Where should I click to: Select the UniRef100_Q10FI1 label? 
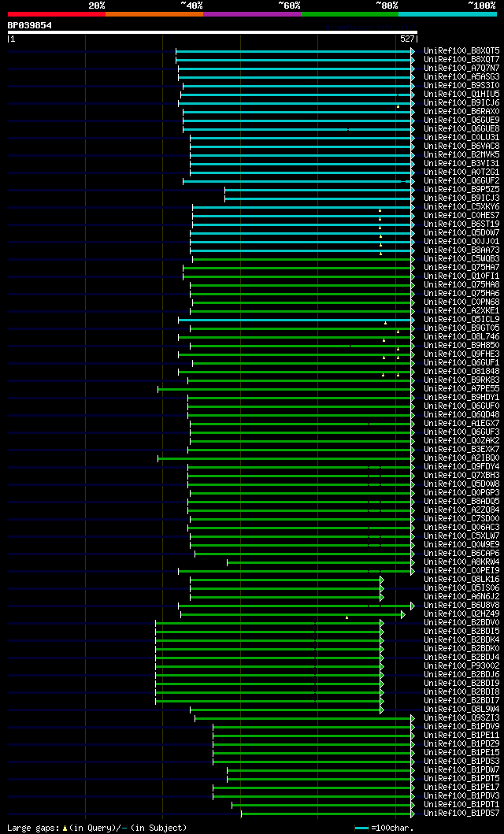[x=461, y=276]
